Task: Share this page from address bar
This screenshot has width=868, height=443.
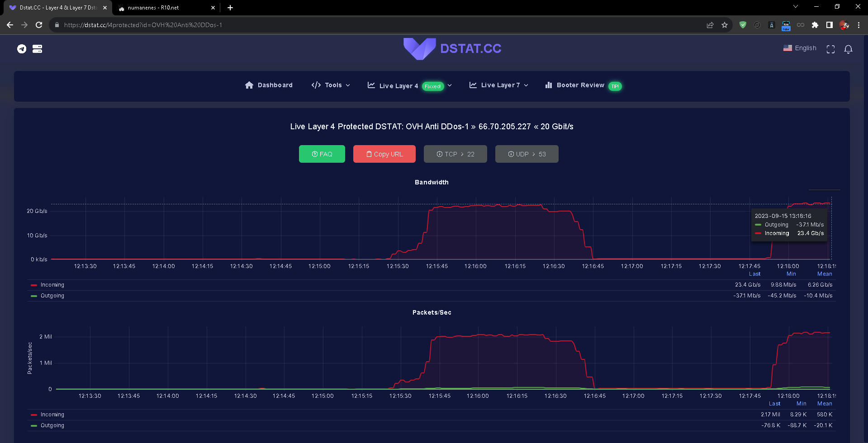Action: coord(710,25)
